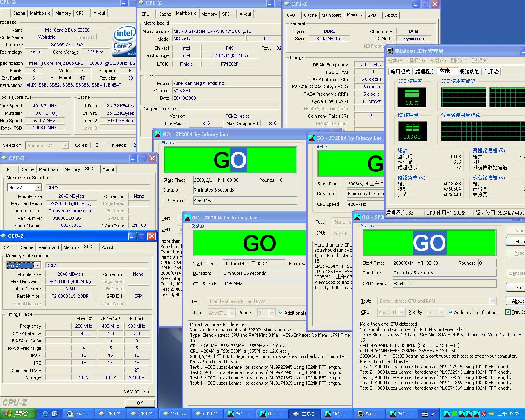Click the Exit button in GO window
525x420 pixels.
(x=516, y=288)
